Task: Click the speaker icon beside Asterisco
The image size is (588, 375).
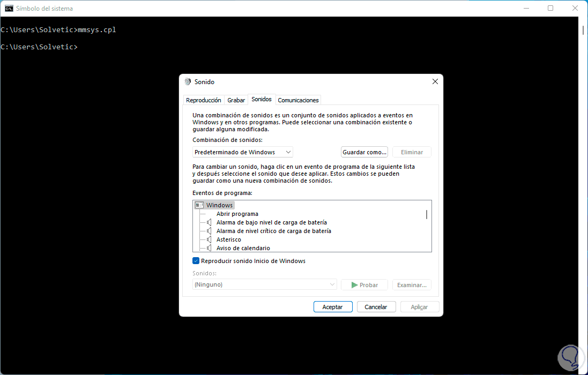Action: (209, 239)
